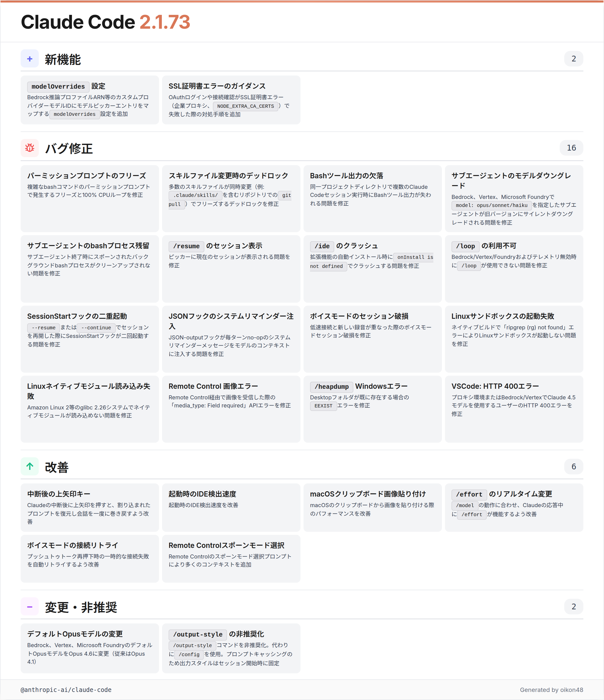Click the green up-arrow icon beside 改善

pyautogui.click(x=30, y=467)
